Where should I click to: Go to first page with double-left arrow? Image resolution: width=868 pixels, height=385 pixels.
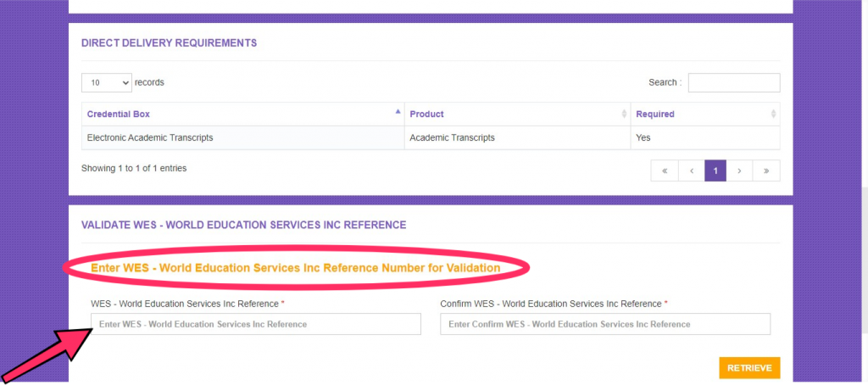tap(664, 170)
